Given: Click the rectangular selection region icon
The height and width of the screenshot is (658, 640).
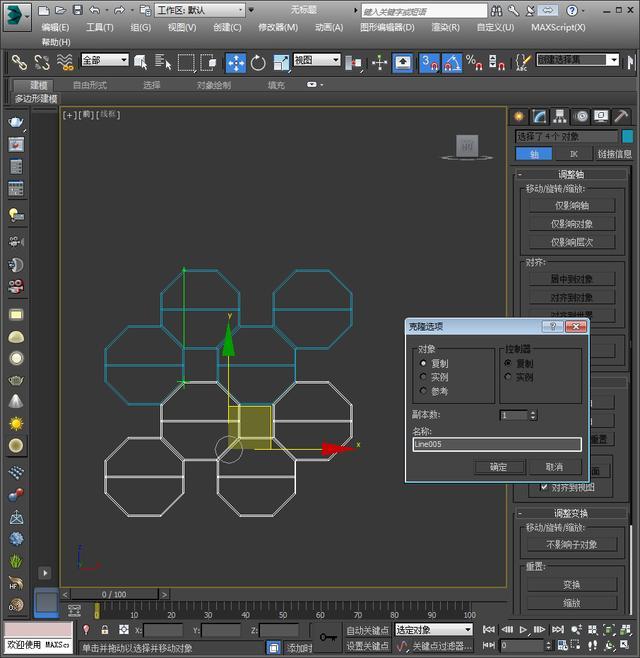Looking at the screenshot, I should click(x=186, y=62).
